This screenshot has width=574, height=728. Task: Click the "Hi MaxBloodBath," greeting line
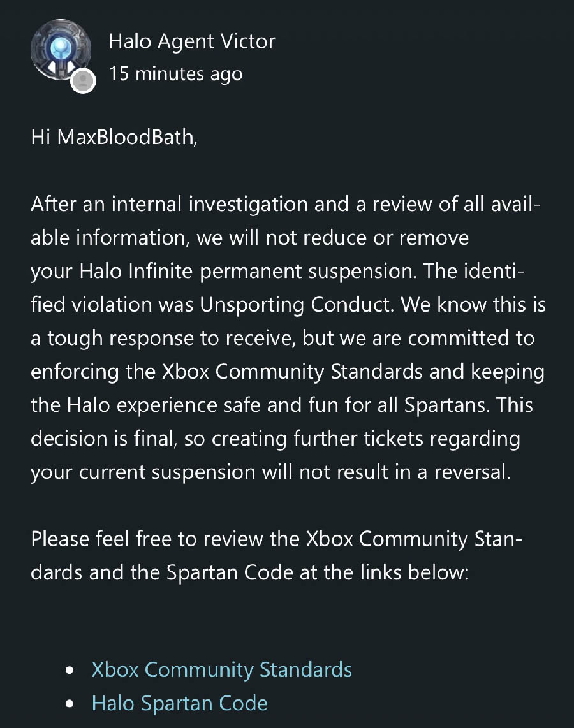114,138
